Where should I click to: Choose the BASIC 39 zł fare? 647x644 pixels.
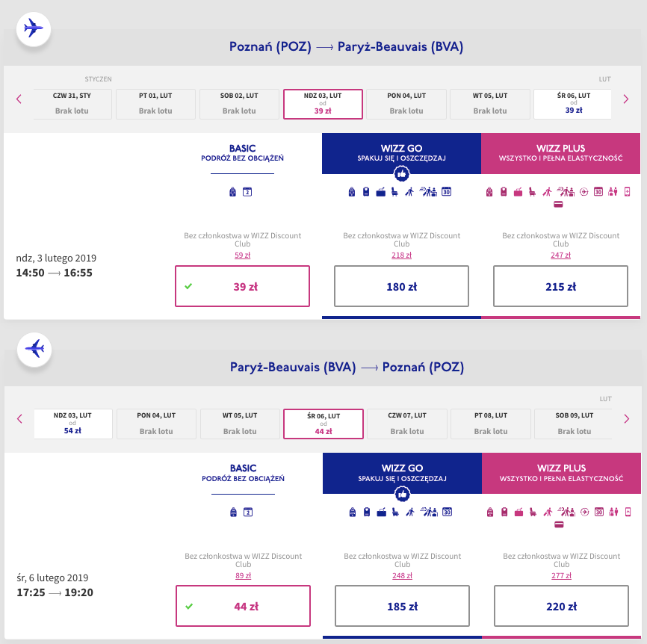coord(242,286)
